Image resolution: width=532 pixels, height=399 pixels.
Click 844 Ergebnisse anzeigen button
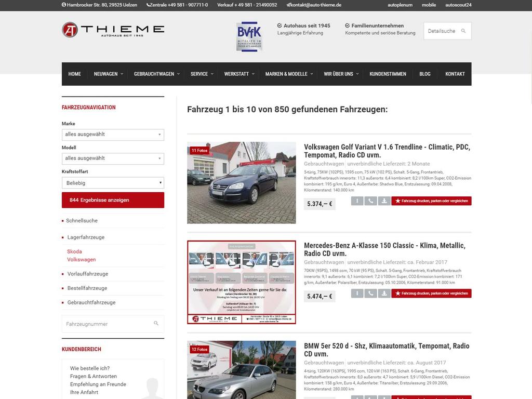coord(113,200)
